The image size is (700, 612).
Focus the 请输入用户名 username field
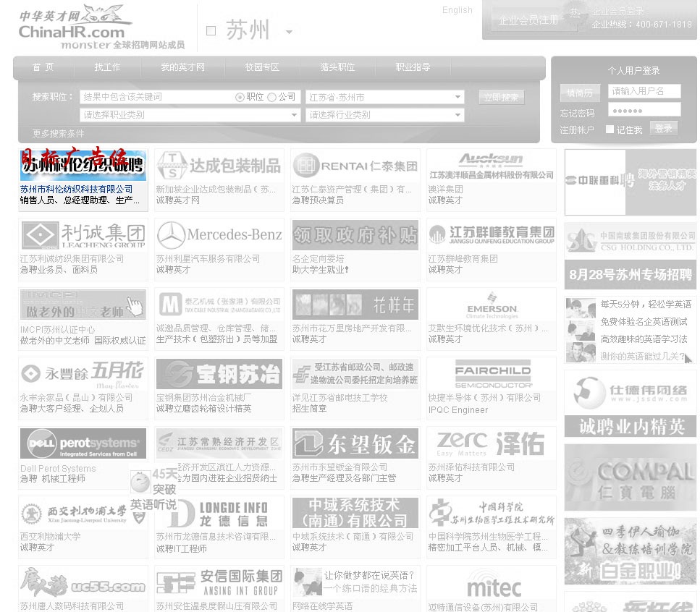[644, 91]
